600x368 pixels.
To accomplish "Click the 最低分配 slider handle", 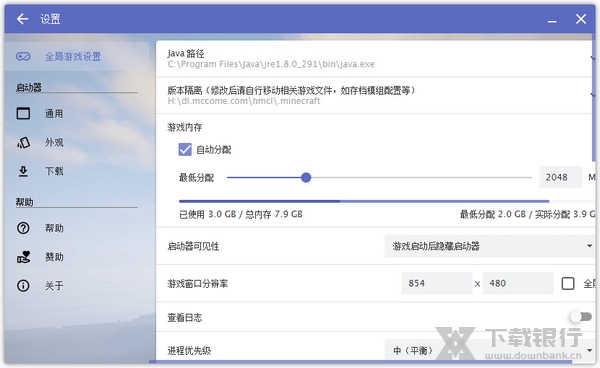I will (x=306, y=177).
